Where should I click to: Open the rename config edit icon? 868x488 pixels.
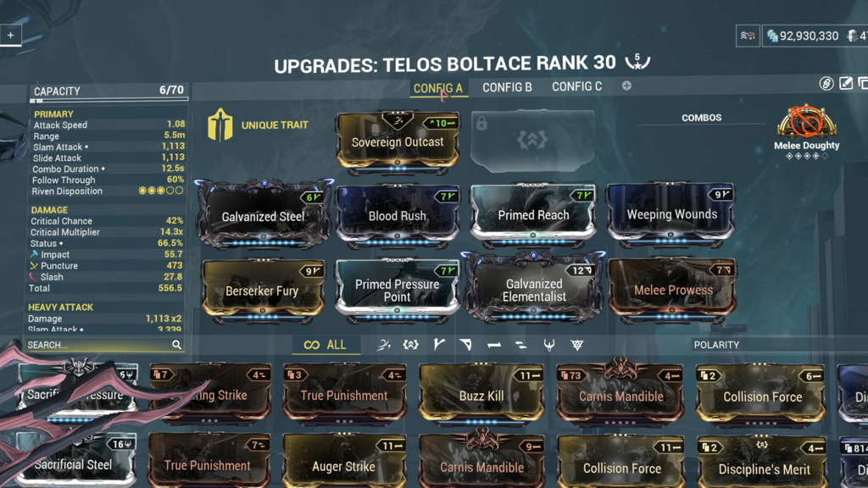(846, 83)
